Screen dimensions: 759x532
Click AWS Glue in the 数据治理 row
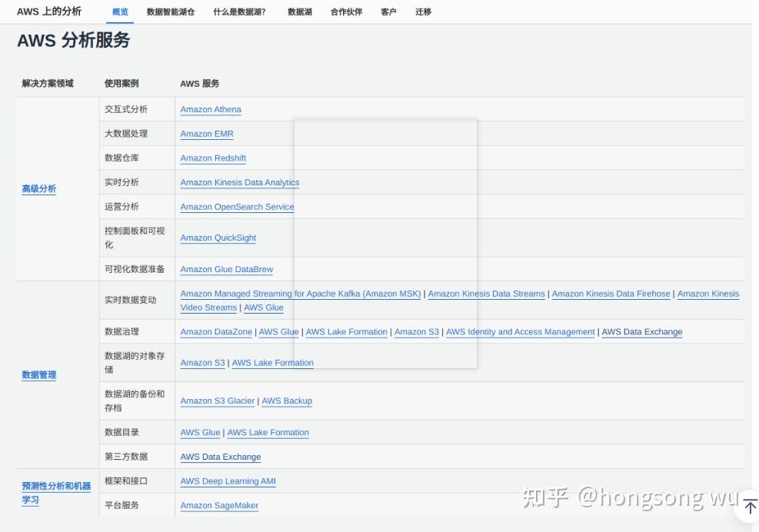click(278, 331)
